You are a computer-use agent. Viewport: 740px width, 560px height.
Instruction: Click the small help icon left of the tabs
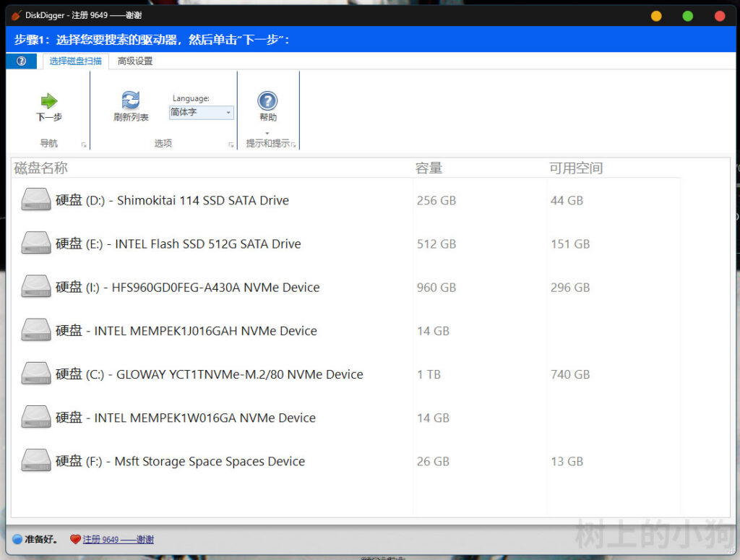tap(21, 61)
